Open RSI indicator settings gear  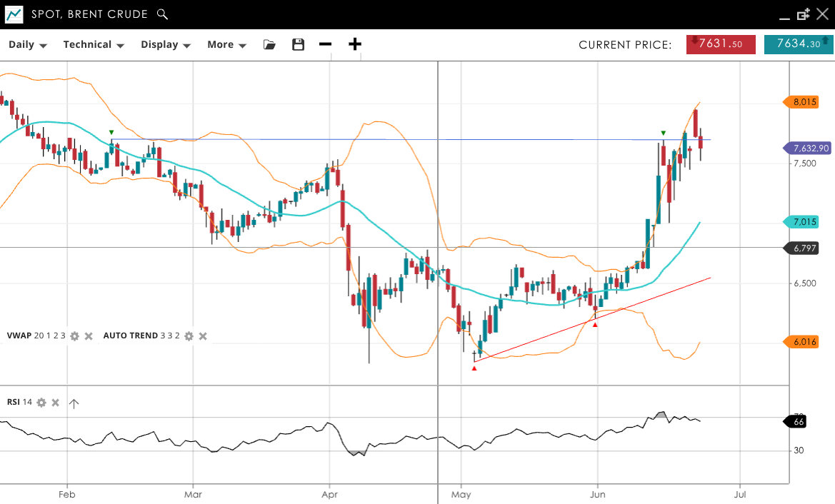pyautogui.click(x=41, y=403)
